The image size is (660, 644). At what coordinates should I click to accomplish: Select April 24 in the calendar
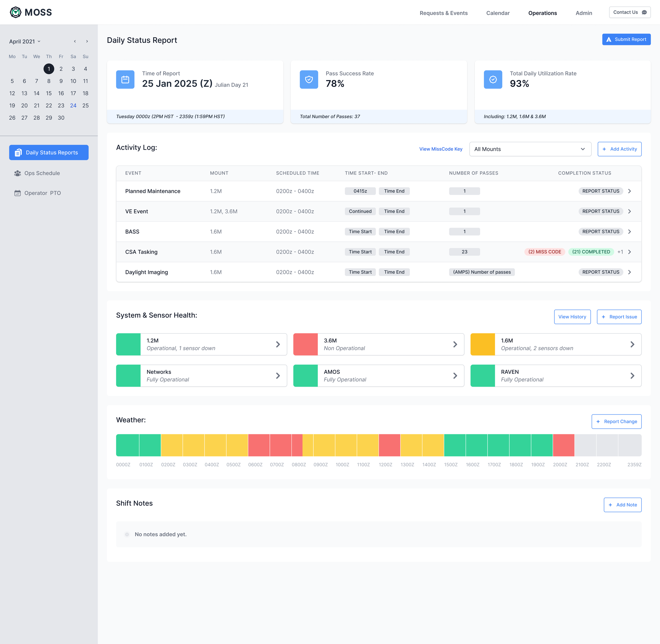73,106
